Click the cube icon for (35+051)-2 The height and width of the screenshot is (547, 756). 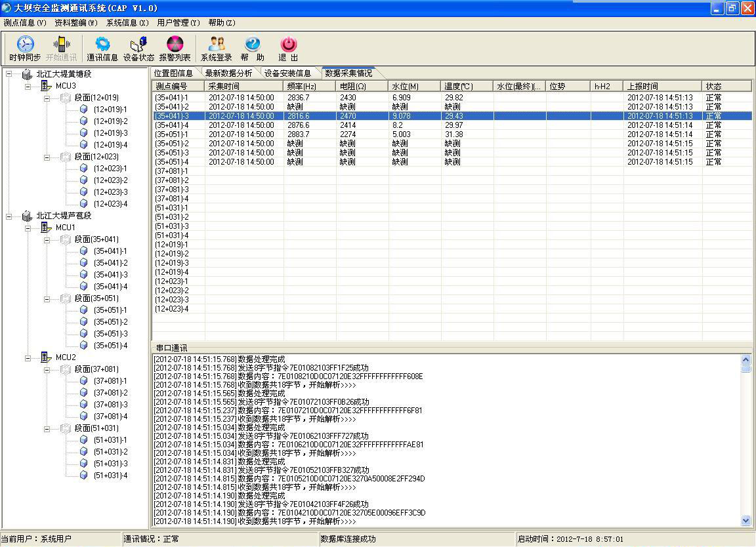tap(83, 322)
